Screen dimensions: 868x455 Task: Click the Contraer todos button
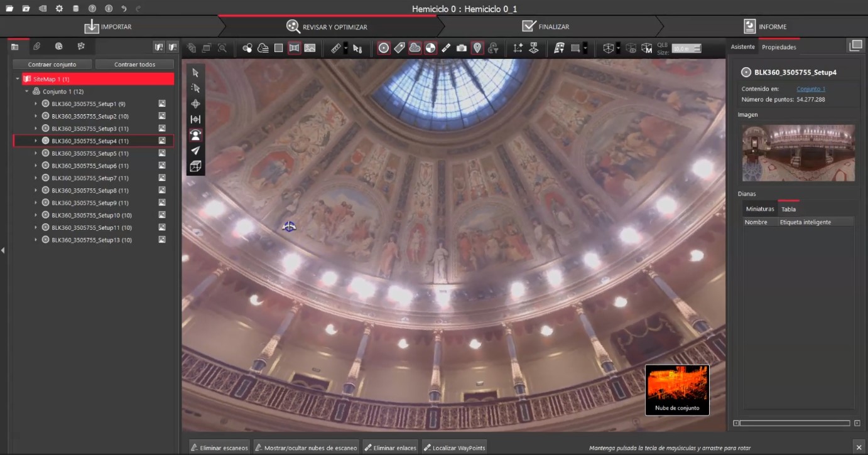click(134, 65)
